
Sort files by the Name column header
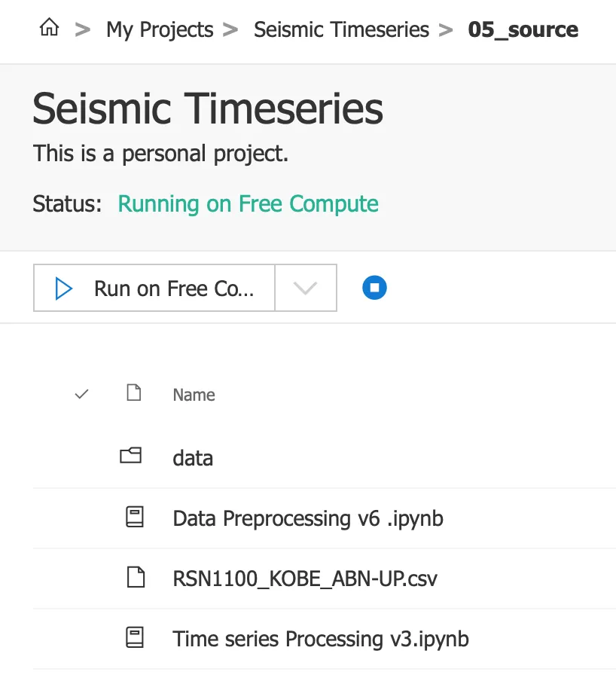point(194,395)
